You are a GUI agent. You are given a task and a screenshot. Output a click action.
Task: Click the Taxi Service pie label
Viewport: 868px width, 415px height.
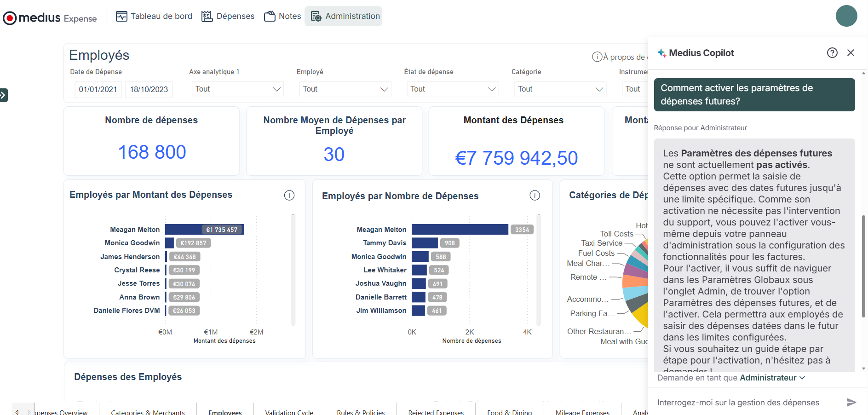(602, 243)
